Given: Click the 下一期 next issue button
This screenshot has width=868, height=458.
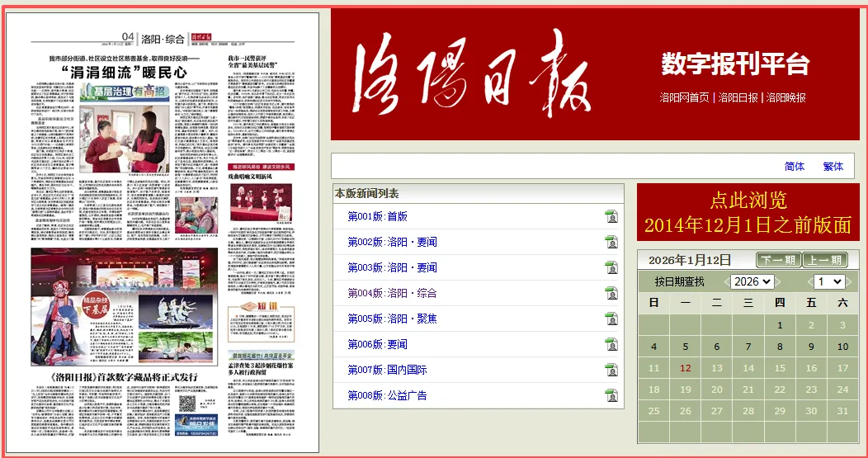Looking at the screenshot, I should (x=778, y=260).
